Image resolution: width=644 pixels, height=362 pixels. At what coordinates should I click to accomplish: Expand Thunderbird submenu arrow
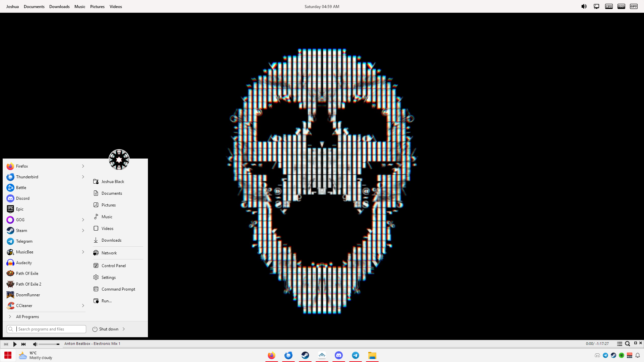(x=83, y=177)
